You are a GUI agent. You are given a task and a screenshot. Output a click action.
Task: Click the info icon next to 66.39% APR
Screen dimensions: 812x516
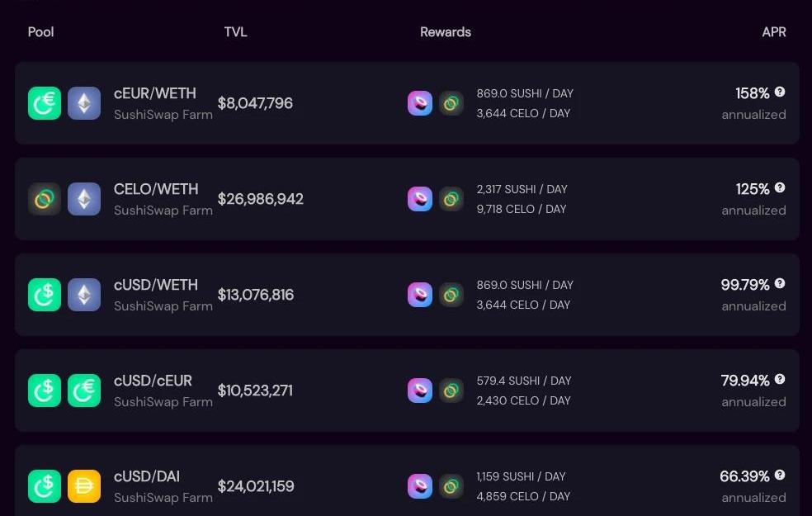click(780, 476)
